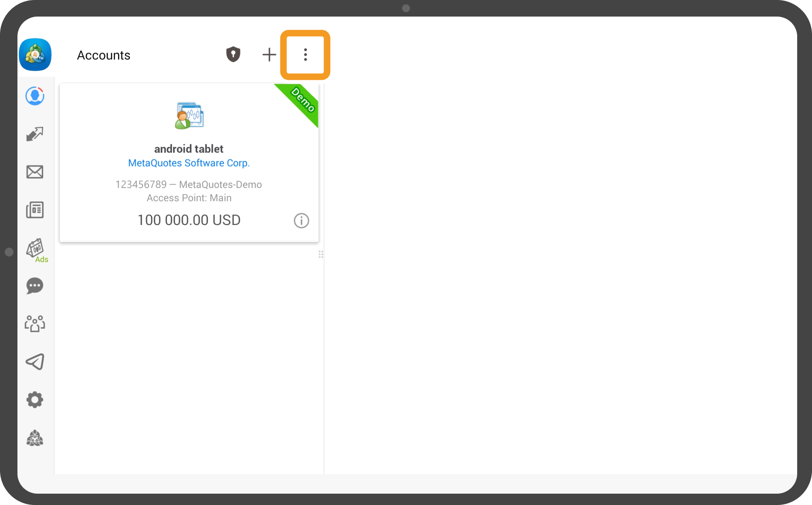The width and height of the screenshot is (812, 505).
Task: Open the Traders community people icon
Action: click(35, 324)
